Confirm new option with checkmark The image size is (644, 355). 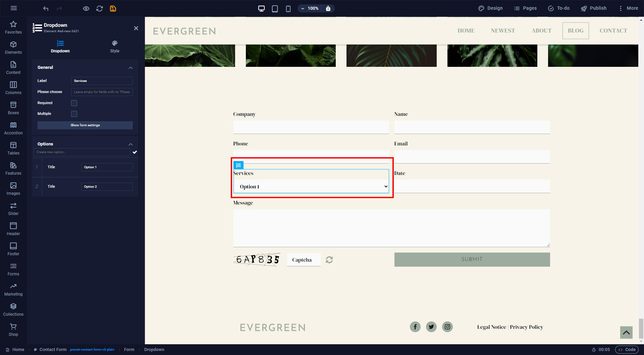click(135, 152)
